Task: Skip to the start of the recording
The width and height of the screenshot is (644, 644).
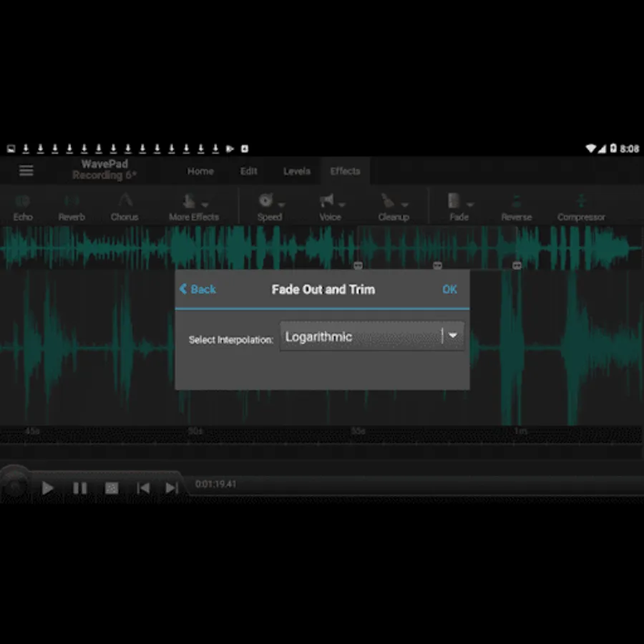Action: (143, 487)
